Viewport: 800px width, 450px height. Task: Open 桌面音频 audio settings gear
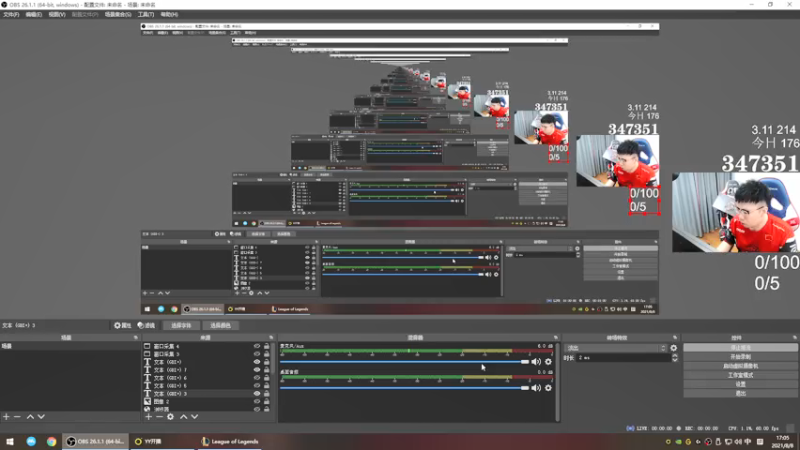[x=548, y=388]
